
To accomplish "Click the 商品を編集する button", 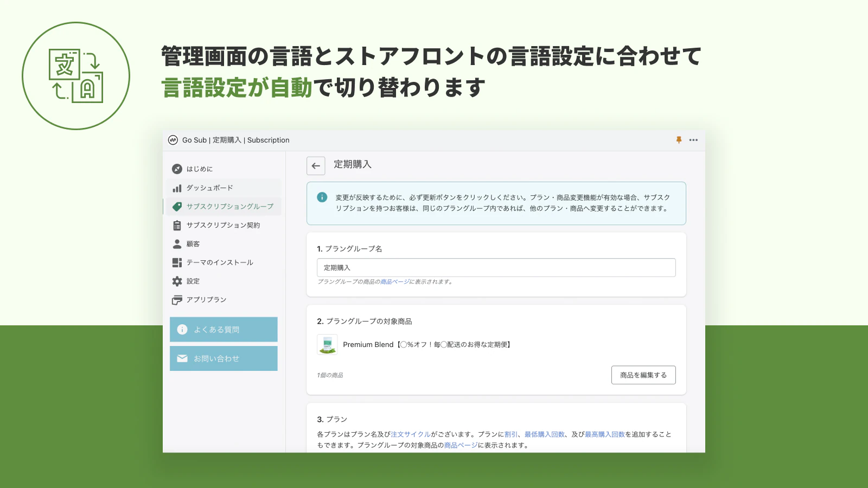I will [x=643, y=375].
